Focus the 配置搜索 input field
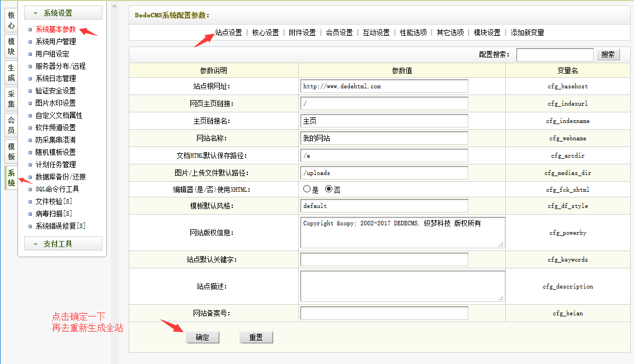Screen dimensions: 634x364 pyautogui.click(x=555, y=54)
